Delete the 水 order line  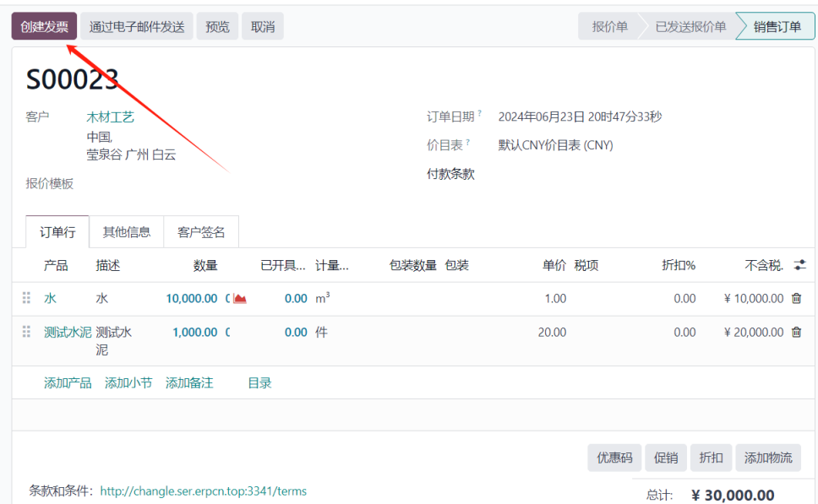point(797,298)
